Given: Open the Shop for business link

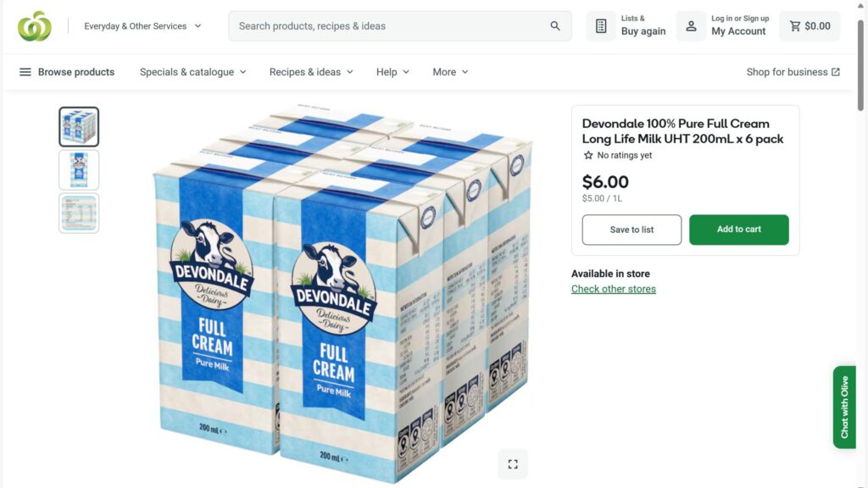Looking at the screenshot, I should point(793,72).
